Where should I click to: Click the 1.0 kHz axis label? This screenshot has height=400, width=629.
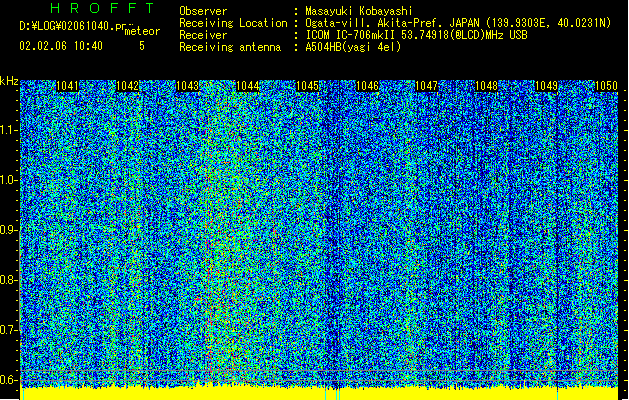pyautogui.click(x=9, y=180)
